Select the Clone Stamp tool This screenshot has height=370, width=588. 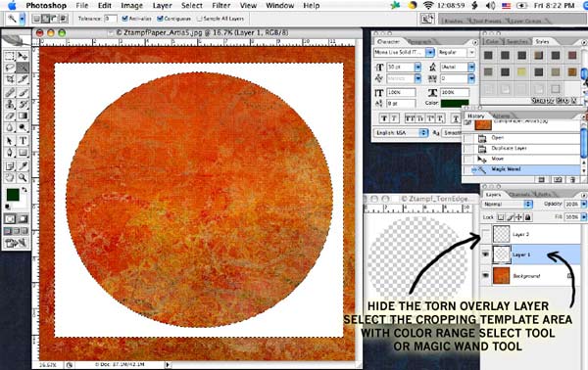[x=10, y=104]
